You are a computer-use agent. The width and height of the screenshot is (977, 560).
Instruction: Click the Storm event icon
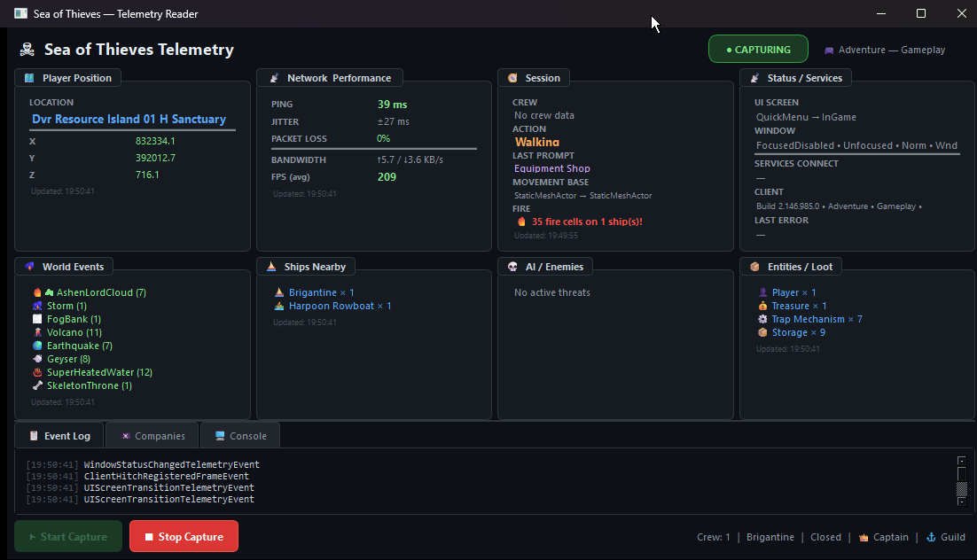tap(37, 306)
